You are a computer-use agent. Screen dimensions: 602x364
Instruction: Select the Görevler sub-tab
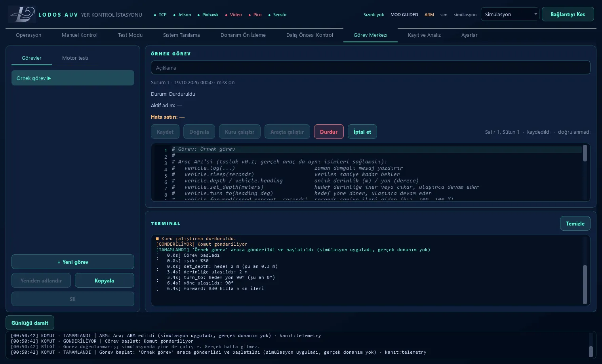tap(32, 58)
